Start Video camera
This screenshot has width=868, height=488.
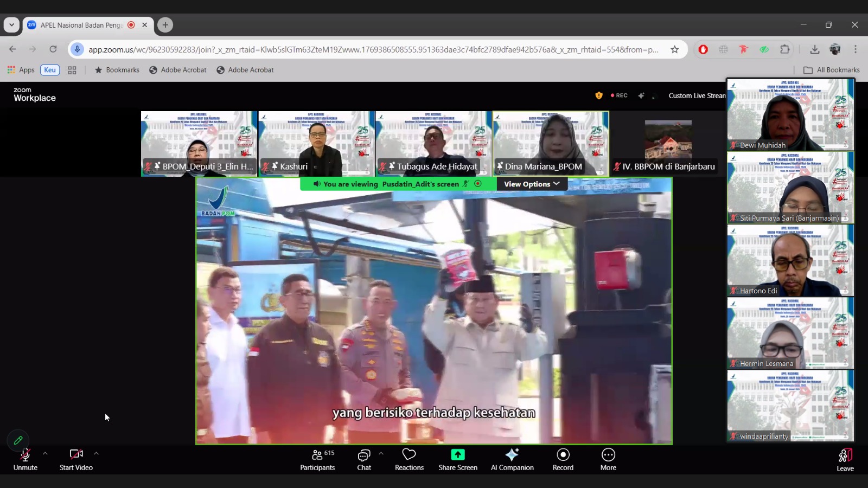[76, 459]
